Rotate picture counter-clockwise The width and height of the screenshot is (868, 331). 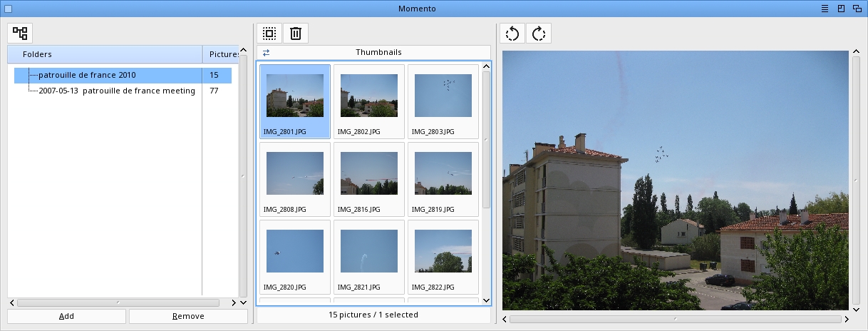[512, 34]
